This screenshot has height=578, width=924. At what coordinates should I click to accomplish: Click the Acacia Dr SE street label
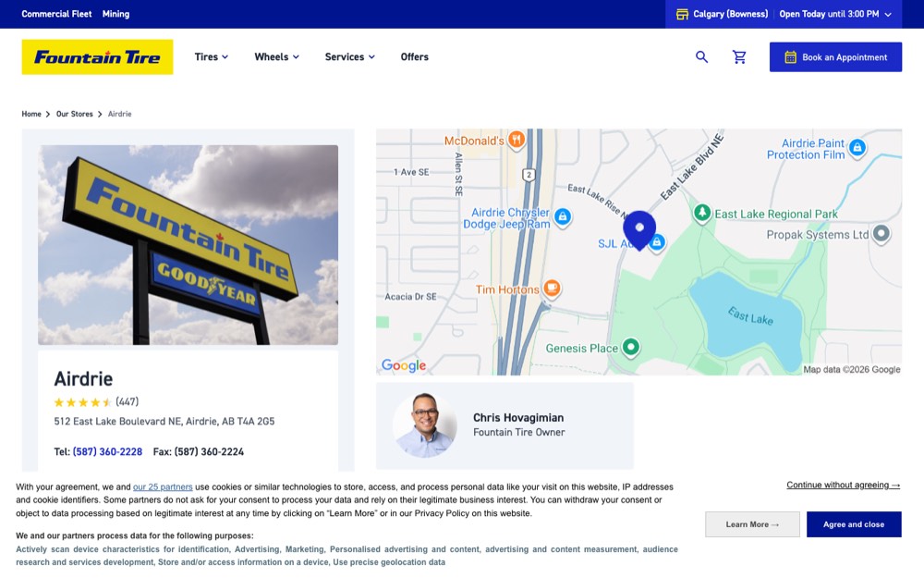tap(411, 297)
